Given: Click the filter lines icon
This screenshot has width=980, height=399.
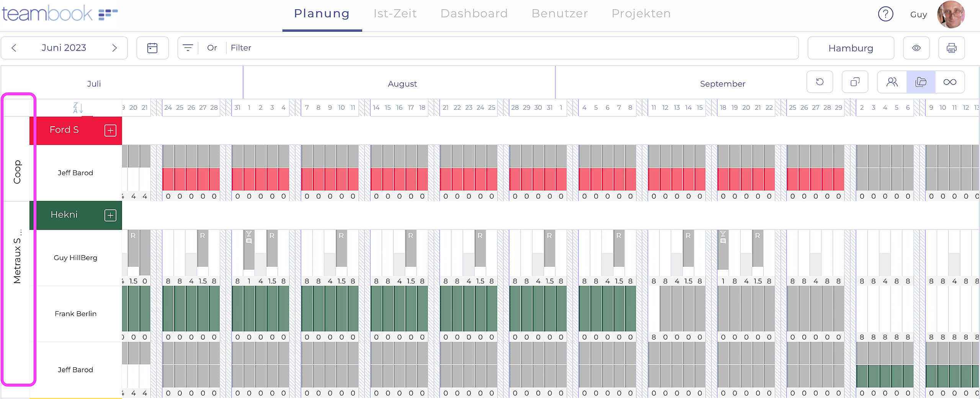Looking at the screenshot, I should click(188, 48).
